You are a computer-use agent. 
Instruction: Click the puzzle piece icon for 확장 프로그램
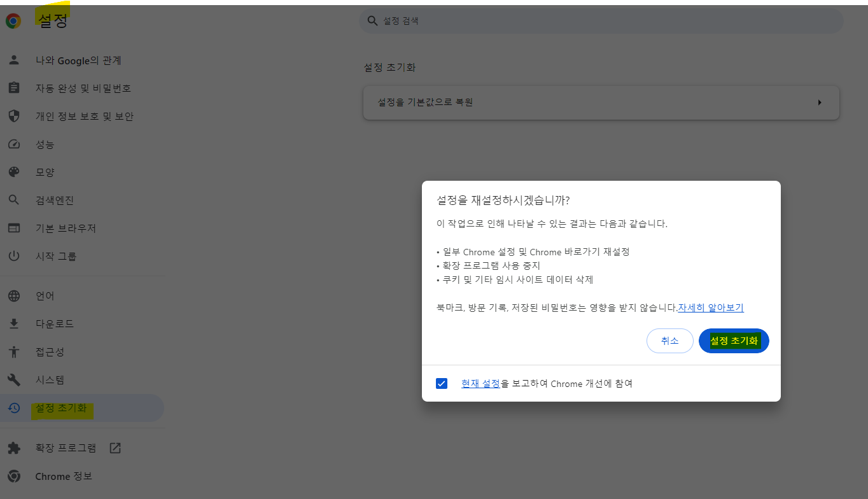coord(14,448)
